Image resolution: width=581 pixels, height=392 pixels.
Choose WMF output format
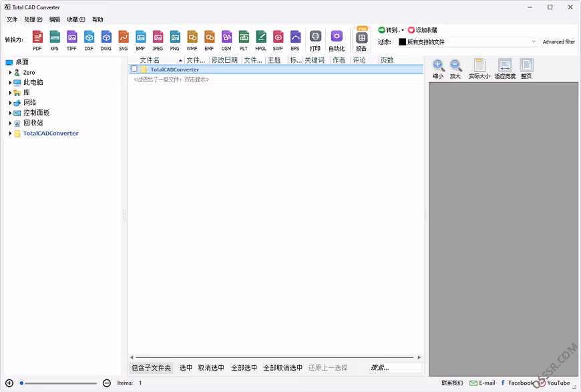click(x=192, y=40)
